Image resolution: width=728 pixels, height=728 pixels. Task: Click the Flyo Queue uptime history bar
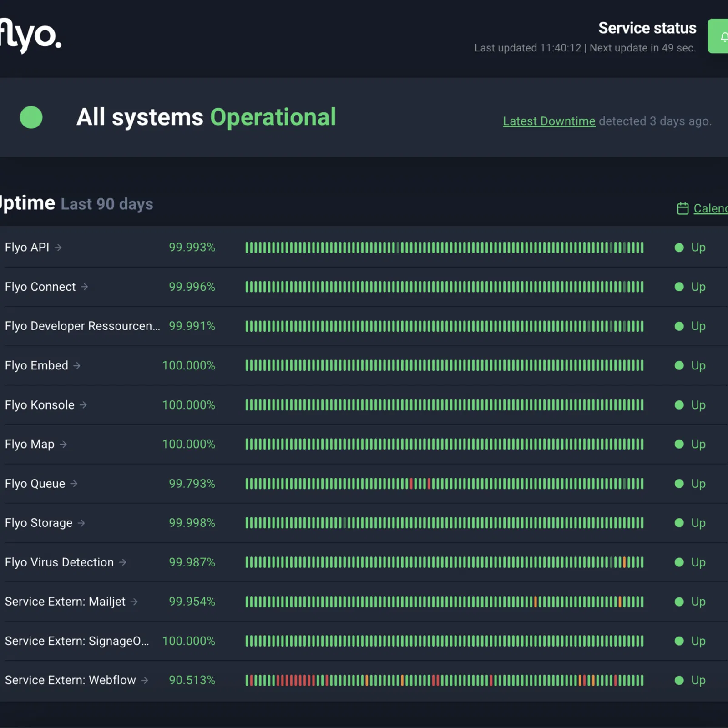[445, 484]
